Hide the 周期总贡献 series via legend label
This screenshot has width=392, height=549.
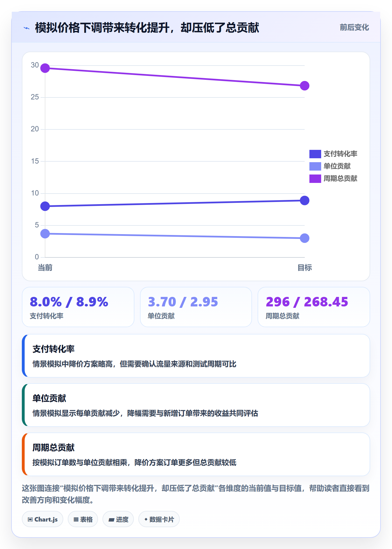pos(340,179)
